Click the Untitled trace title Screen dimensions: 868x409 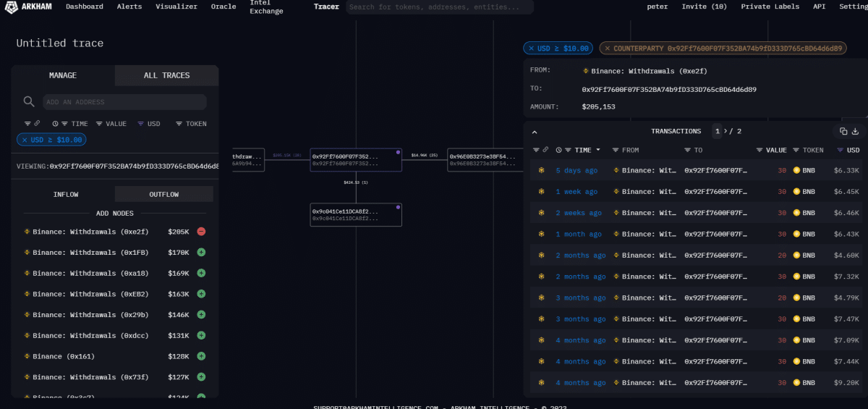click(x=60, y=43)
